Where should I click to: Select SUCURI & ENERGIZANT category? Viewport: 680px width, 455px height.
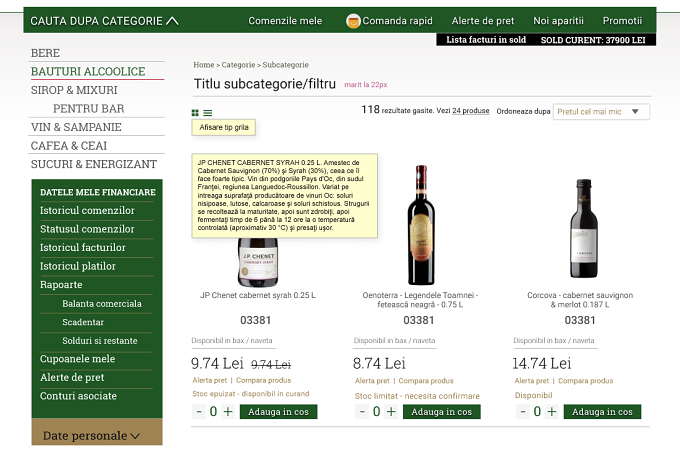coord(94,164)
